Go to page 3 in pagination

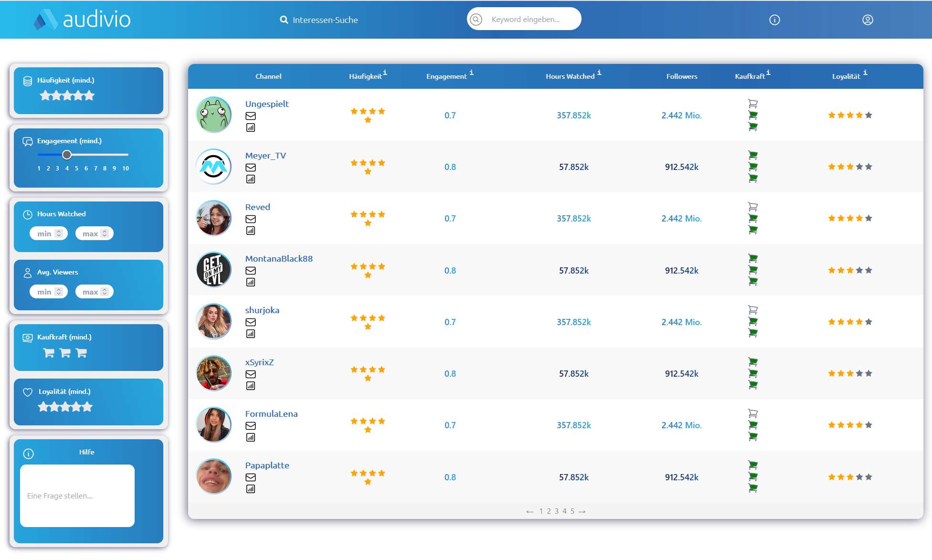pos(556,511)
